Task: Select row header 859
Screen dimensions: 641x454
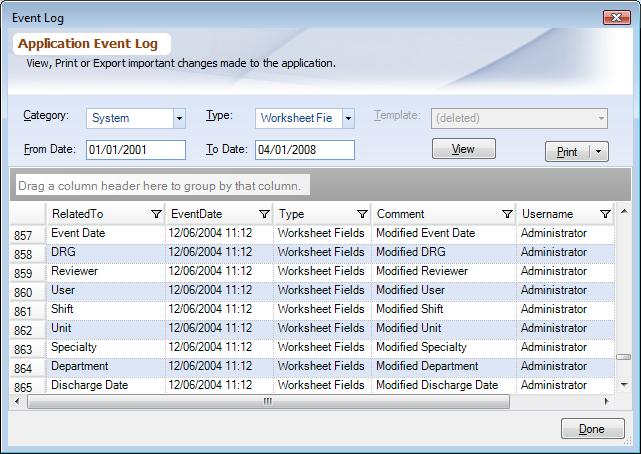Action: pos(28,273)
